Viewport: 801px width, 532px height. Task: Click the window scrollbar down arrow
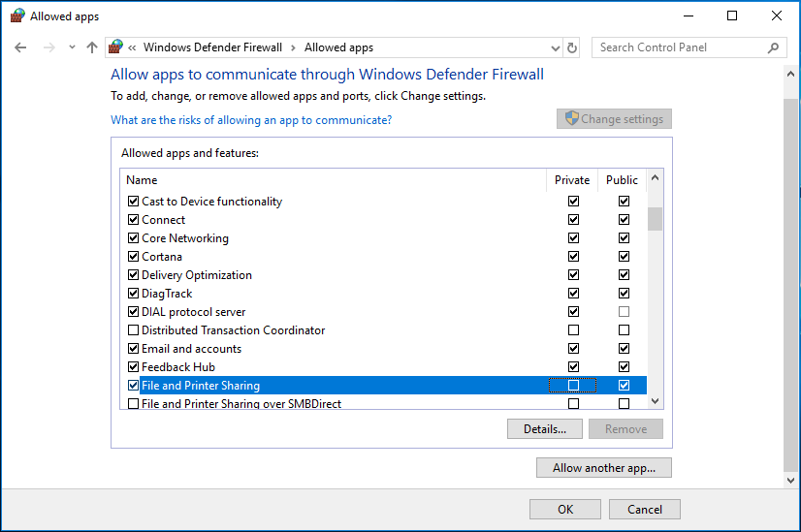pyautogui.click(x=790, y=480)
